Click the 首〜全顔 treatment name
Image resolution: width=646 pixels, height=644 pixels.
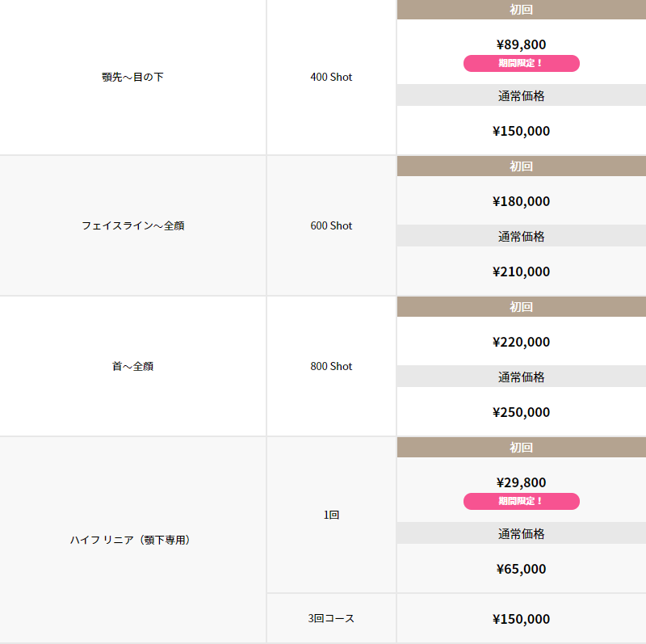132,366
